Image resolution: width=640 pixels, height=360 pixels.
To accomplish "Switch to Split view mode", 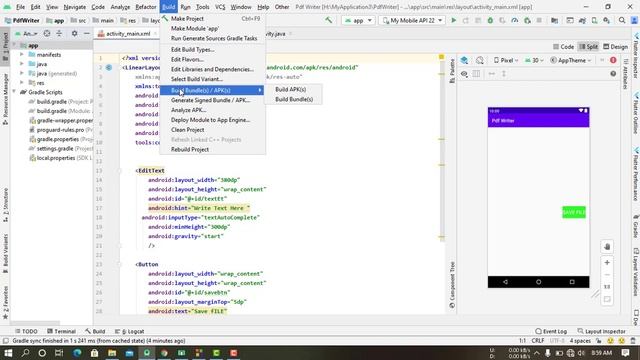I will pos(589,47).
